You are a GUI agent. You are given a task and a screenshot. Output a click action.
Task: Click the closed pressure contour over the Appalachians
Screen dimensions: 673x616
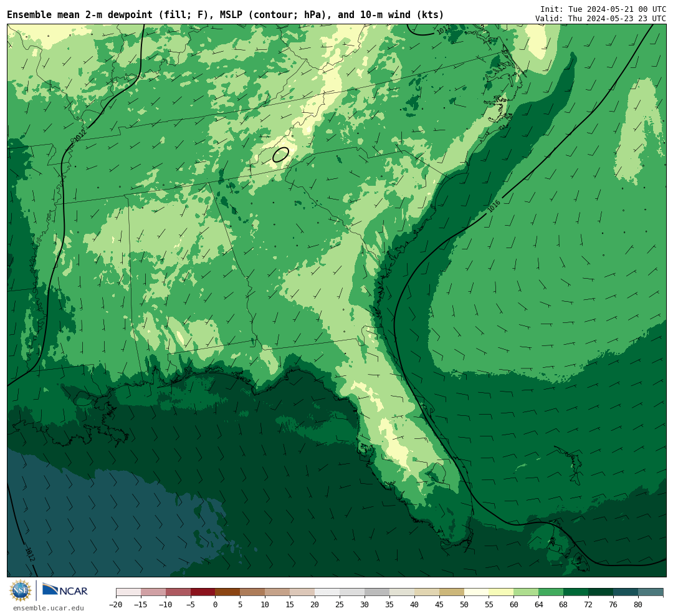[x=280, y=155]
